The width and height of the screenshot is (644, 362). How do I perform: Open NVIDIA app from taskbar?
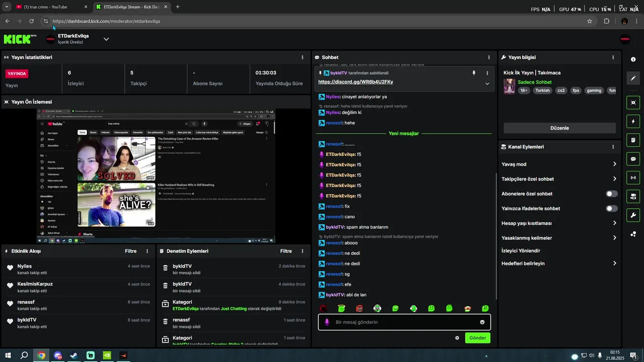(x=107, y=355)
